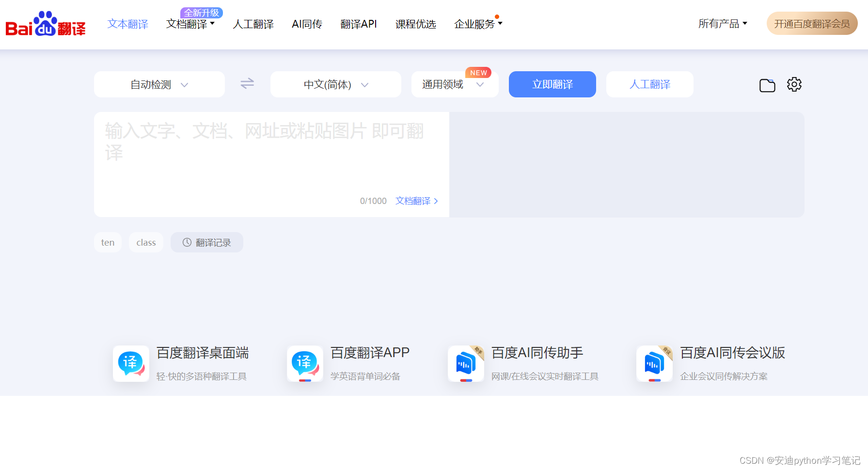The width and height of the screenshot is (868, 470).
Task: Click text 企业会议同传解决方案
Action: (724, 376)
